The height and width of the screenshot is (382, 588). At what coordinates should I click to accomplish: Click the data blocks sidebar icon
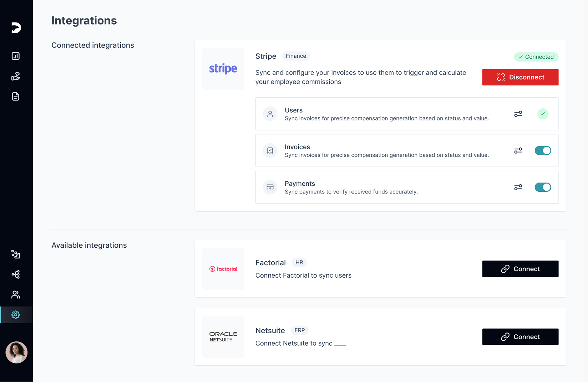click(16, 254)
